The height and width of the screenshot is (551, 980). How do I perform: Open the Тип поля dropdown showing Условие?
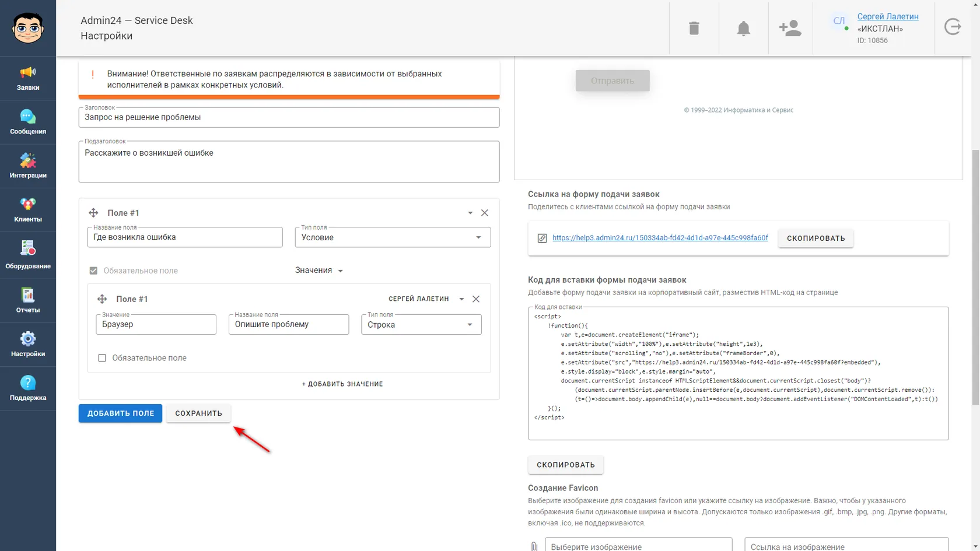coord(393,237)
